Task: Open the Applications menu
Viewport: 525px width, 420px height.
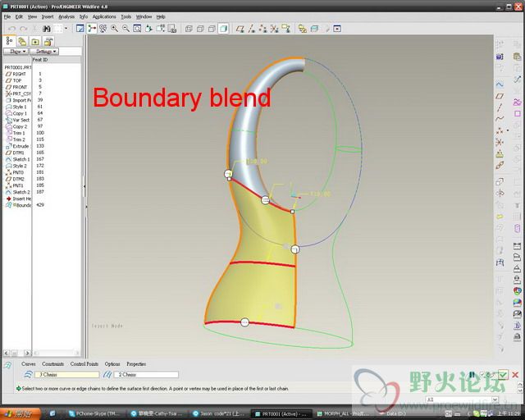Action: (x=104, y=16)
